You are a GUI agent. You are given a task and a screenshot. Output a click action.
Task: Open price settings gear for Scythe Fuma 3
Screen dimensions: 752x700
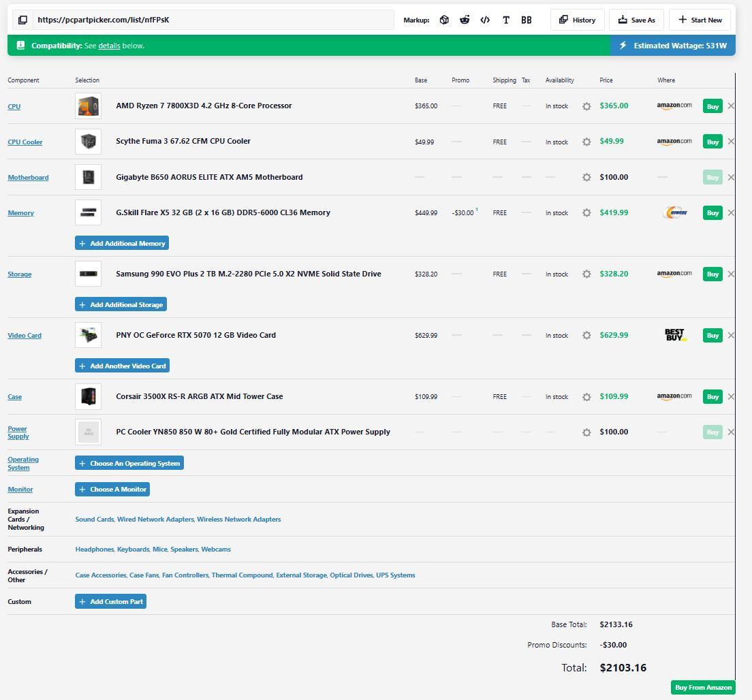pos(586,142)
